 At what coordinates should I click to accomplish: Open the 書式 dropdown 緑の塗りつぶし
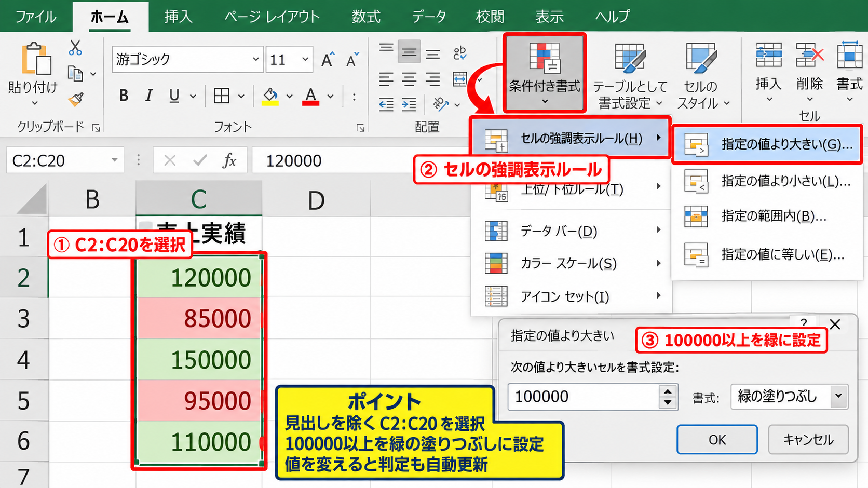(x=789, y=397)
